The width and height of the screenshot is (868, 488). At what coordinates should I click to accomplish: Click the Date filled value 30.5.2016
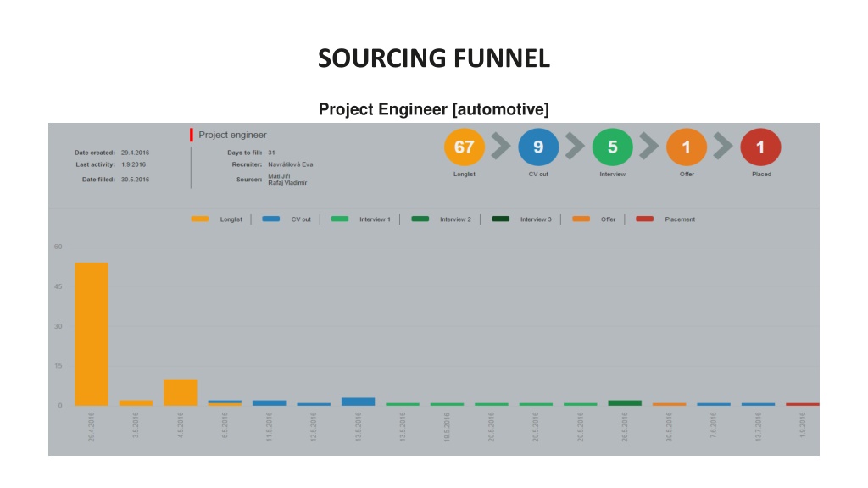tap(135, 180)
